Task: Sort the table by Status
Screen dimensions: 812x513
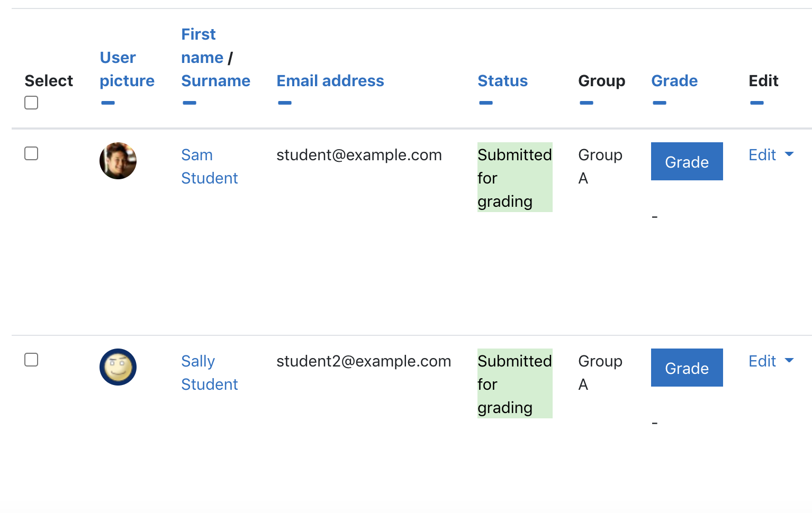Action: coord(503,81)
